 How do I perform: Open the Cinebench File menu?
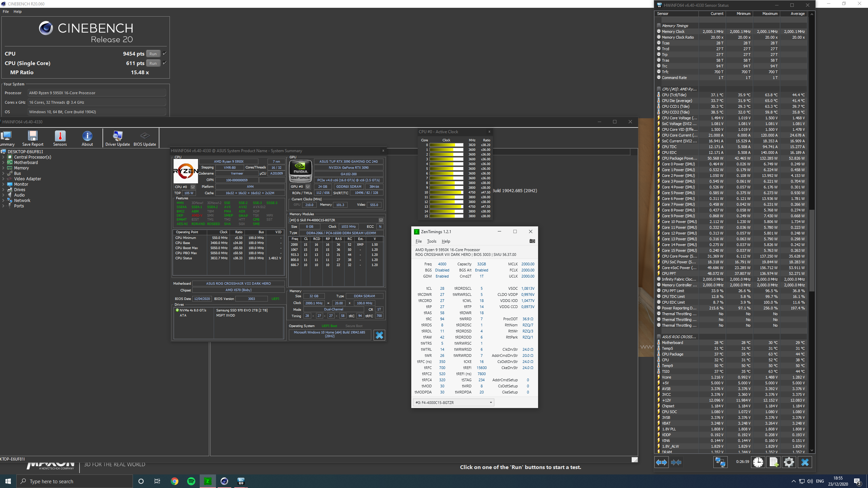pyautogui.click(x=6, y=12)
